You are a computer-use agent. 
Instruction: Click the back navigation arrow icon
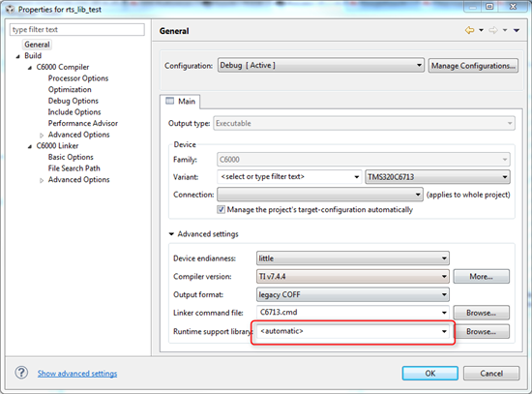click(469, 30)
